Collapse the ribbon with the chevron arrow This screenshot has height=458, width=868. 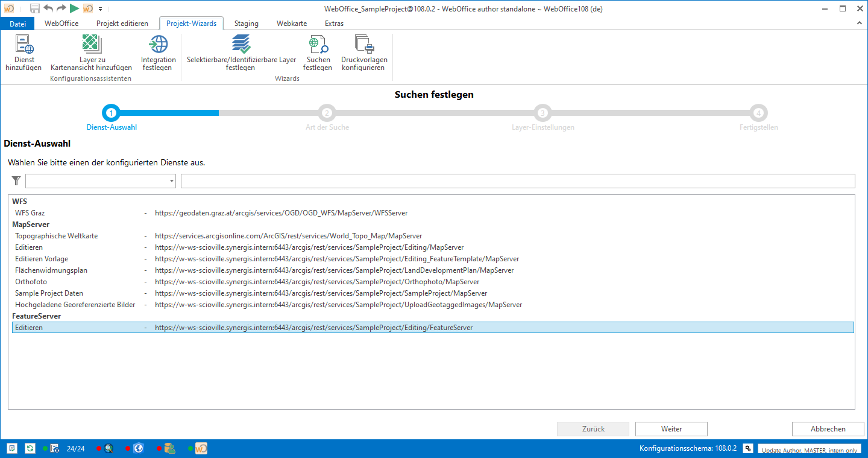point(860,23)
